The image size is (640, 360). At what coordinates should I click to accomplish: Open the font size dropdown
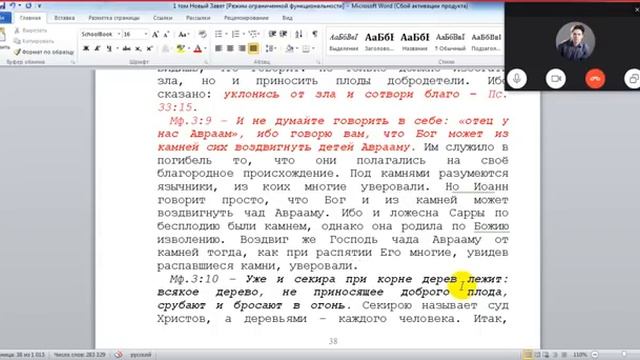click(x=146, y=34)
